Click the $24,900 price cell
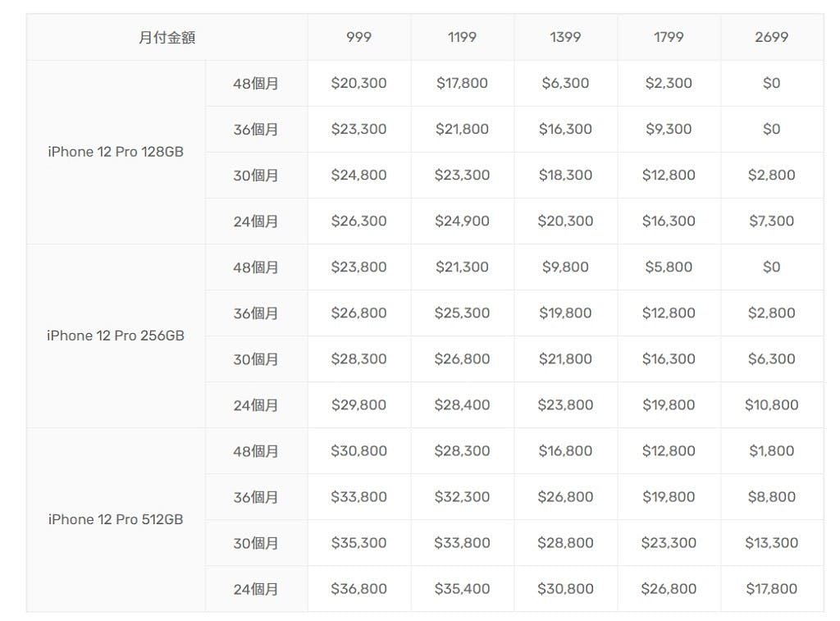 tap(463, 221)
